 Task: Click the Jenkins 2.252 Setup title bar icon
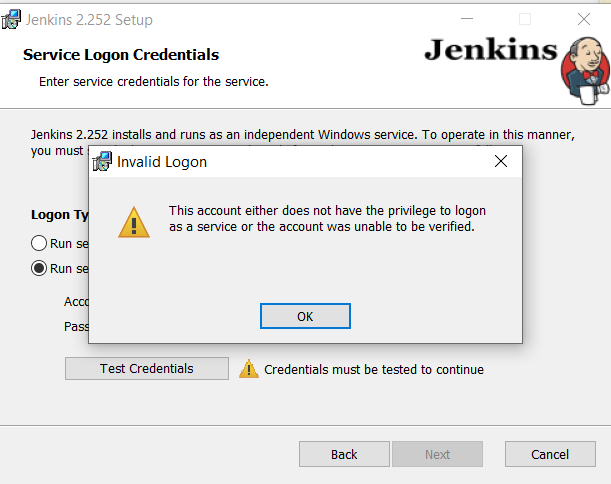(11, 19)
